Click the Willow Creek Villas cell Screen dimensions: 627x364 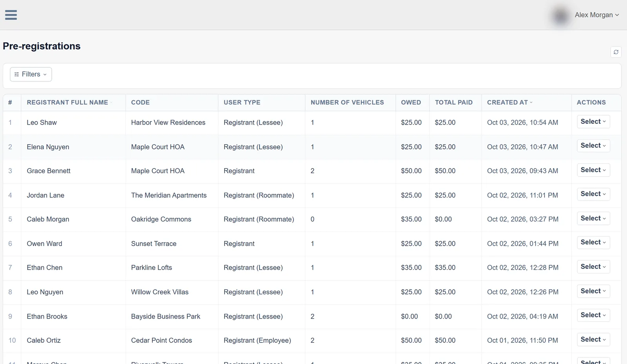[159, 292]
